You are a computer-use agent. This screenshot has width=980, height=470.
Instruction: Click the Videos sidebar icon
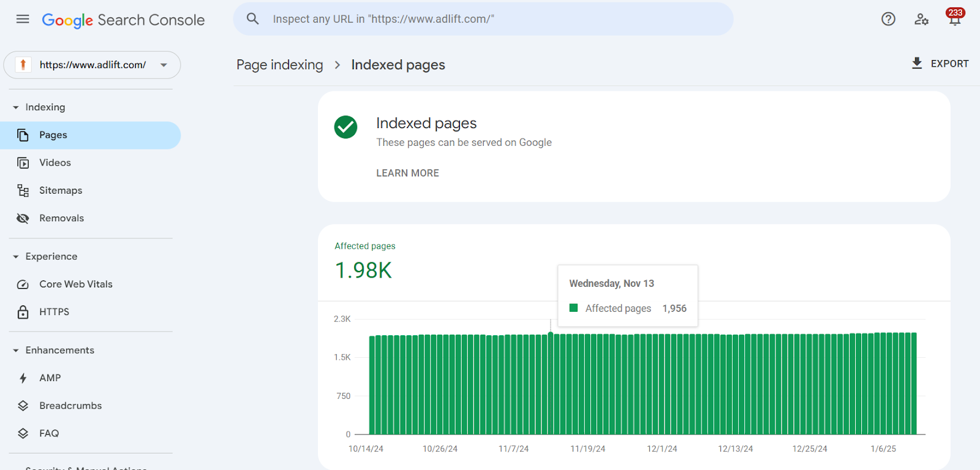(x=23, y=163)
